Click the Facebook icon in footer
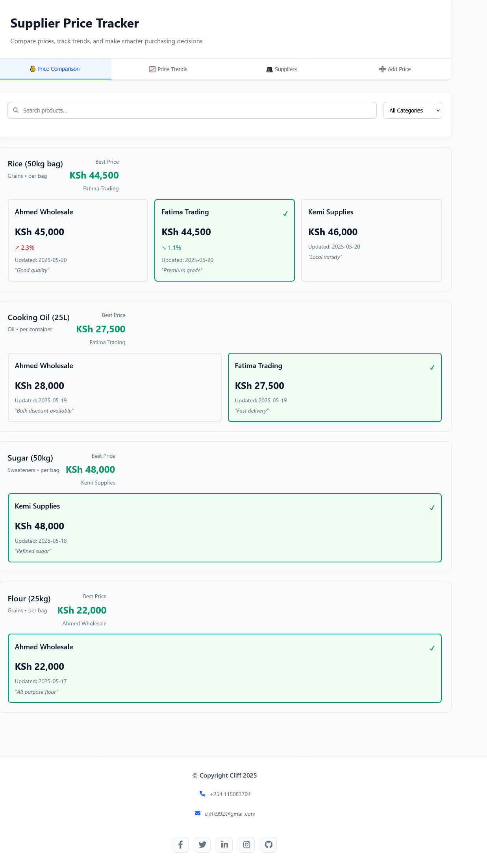Image resolution: width=487 pixels, height=868 pixels. point(181,844)
